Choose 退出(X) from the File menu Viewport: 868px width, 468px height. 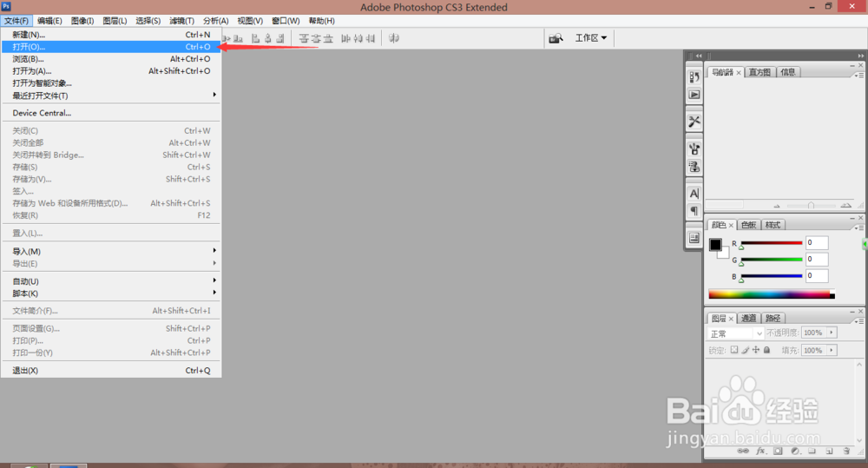point(111,370)
